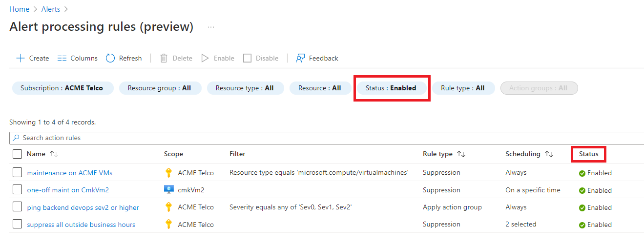Screen dimensions: 644x246
Task: Click the Refresh circular arrow icon
Action: click(x=110, y=58)
